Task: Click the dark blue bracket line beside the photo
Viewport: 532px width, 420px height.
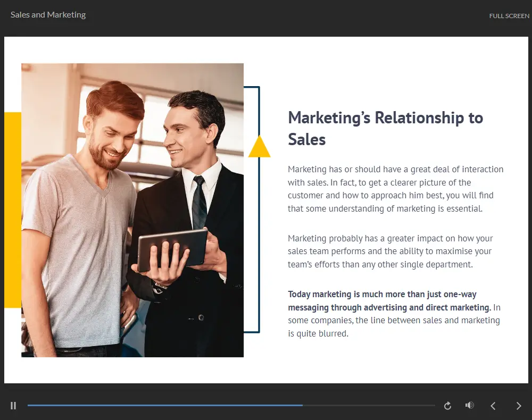Action: coord(259,239)
